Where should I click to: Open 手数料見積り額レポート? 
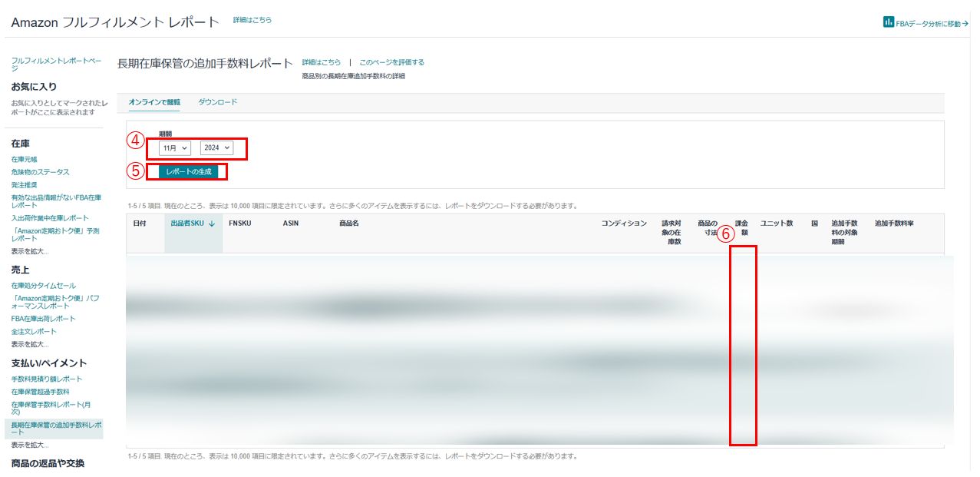[47, 379]
